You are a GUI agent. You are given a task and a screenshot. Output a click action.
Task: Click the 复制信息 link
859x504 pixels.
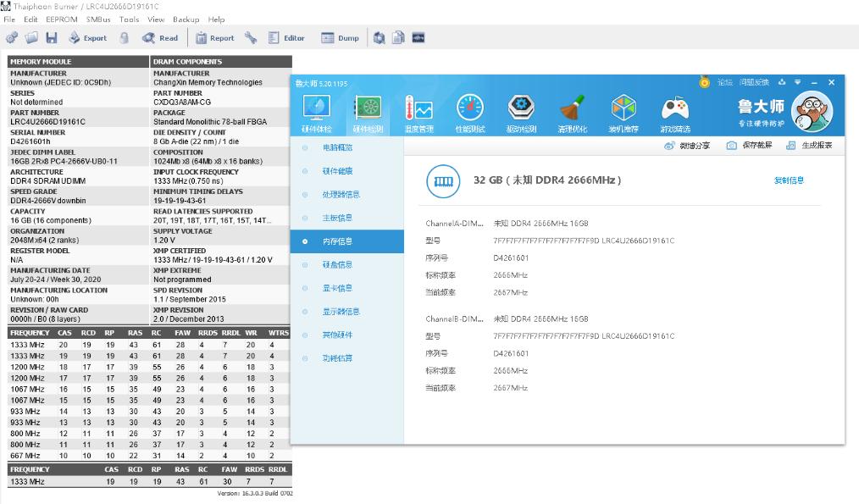click(x=789, y=180)
